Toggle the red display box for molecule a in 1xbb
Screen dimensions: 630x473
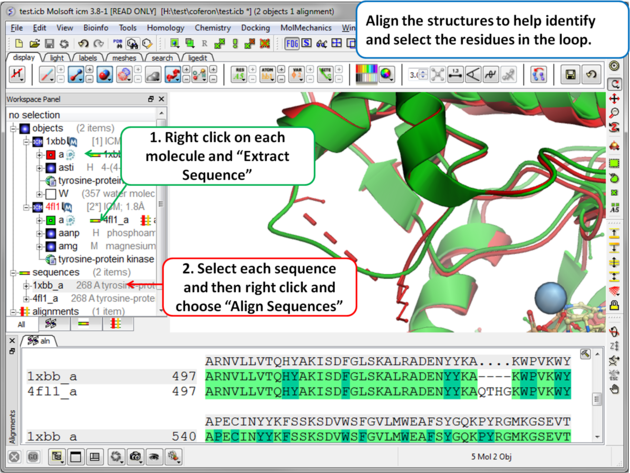[x=50, y=155]
